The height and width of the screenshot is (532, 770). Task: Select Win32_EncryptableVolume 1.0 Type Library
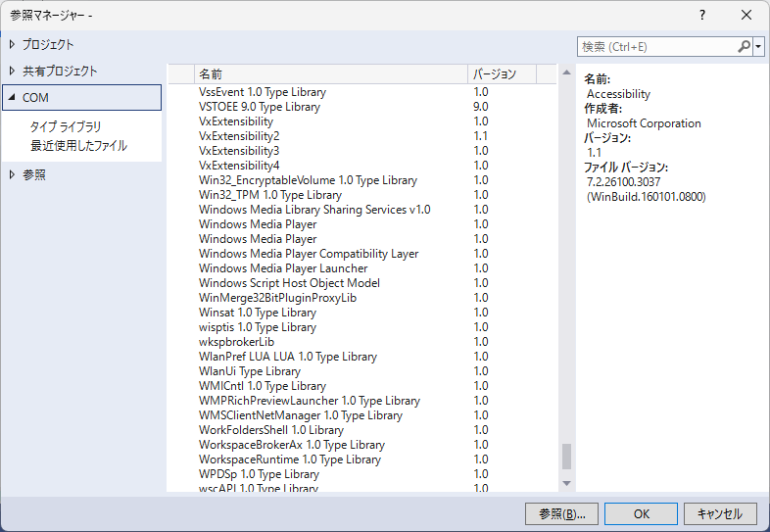[362, 180]
